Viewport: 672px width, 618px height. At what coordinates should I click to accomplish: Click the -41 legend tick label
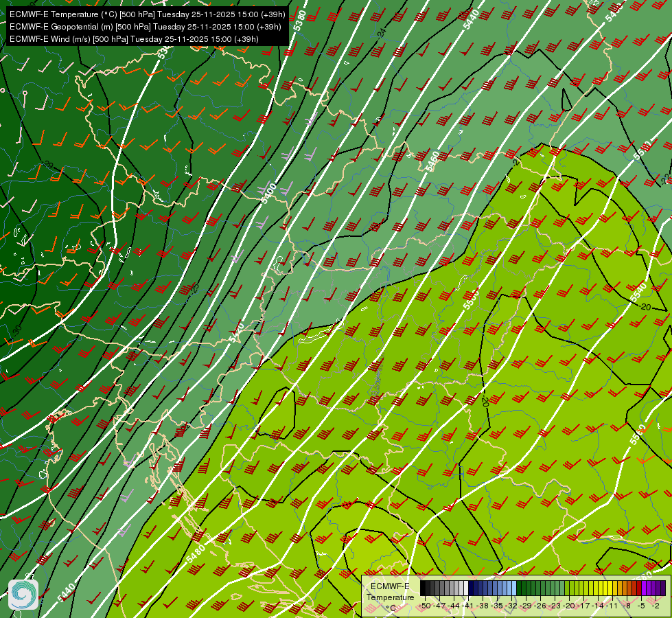click(x=467, y=606)
